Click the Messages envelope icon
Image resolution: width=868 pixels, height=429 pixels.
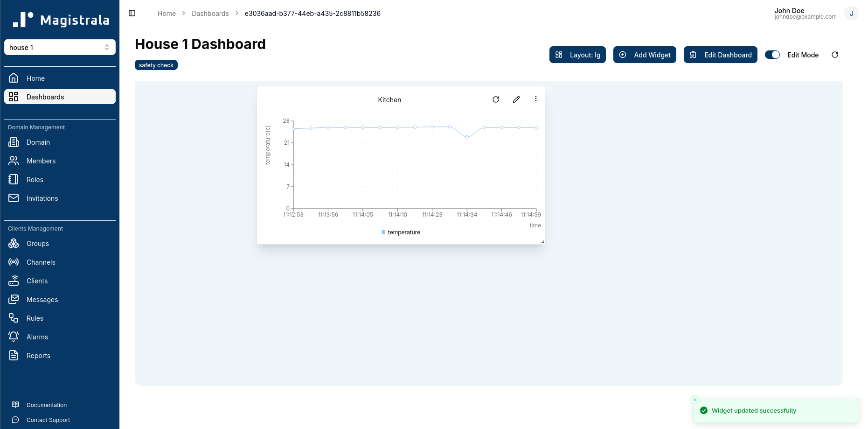[x=14, y=299]
